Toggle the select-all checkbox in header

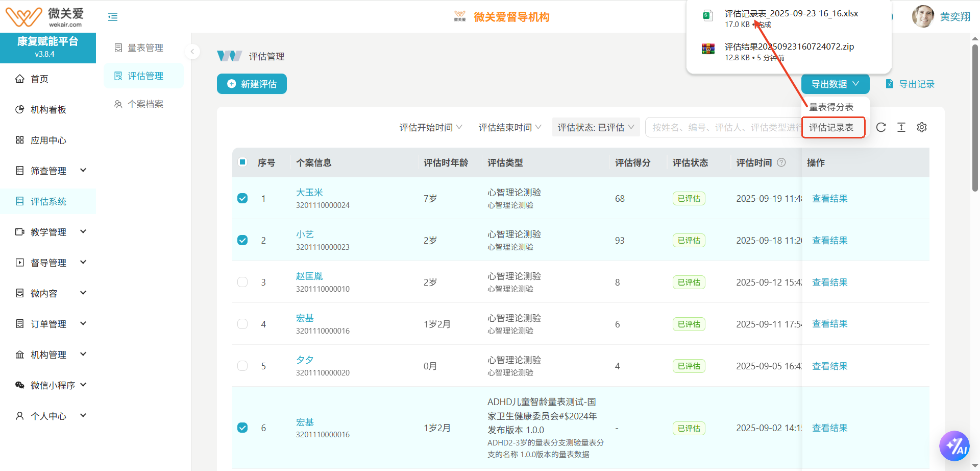click(x=242, y=162)
